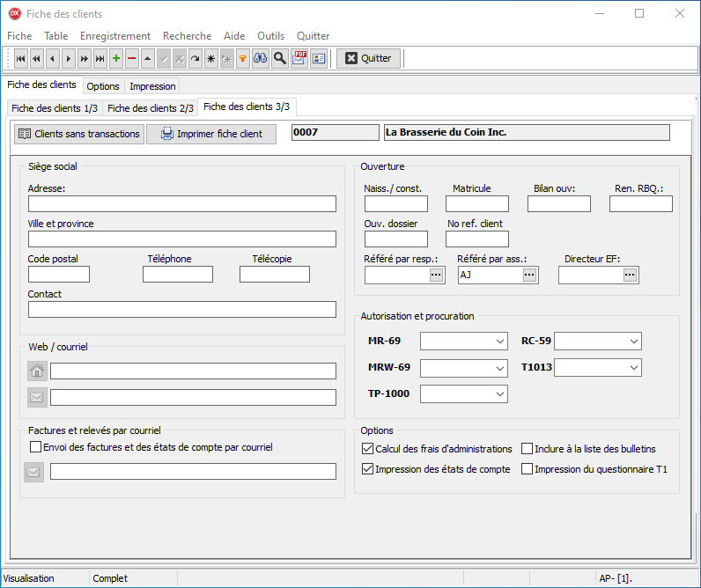Click the greyed asterisk icon
The image size is (701, 588).
[227, 58]
